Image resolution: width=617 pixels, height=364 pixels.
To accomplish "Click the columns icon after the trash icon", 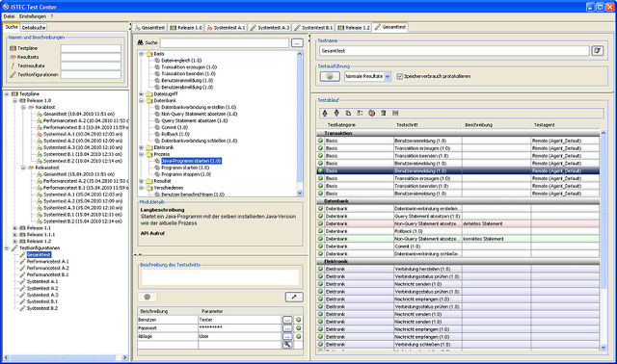I will pyautogui.click(x=395, y=114).
